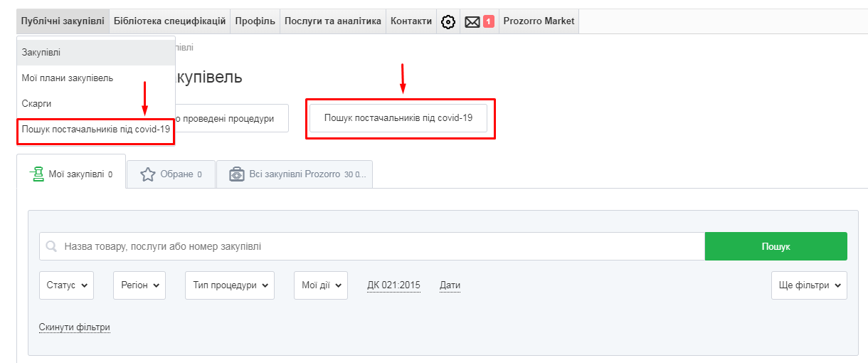The height and width of the screenshot is (363, 868).
Task: Click the magnifier icon in search field
Action: (51, 247)
